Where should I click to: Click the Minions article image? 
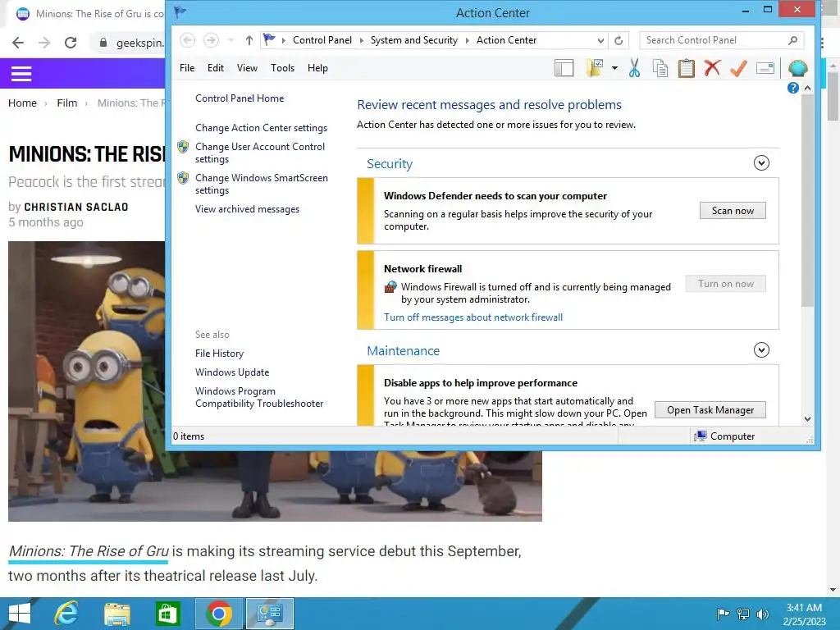275,381
